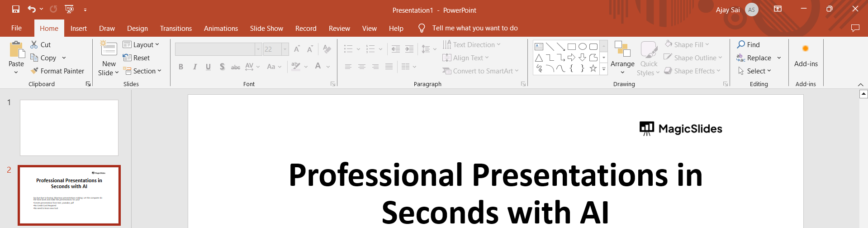This screenshot has height=228, width=868.
Task: Click Clear All Formatting icon
Action: click(327, 49)
